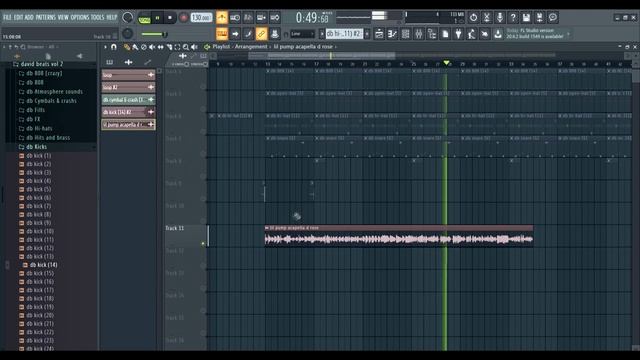This screenshot has width=640, height=360.
Task: Open the Playlist view icon
Action: tap(379, 33)
